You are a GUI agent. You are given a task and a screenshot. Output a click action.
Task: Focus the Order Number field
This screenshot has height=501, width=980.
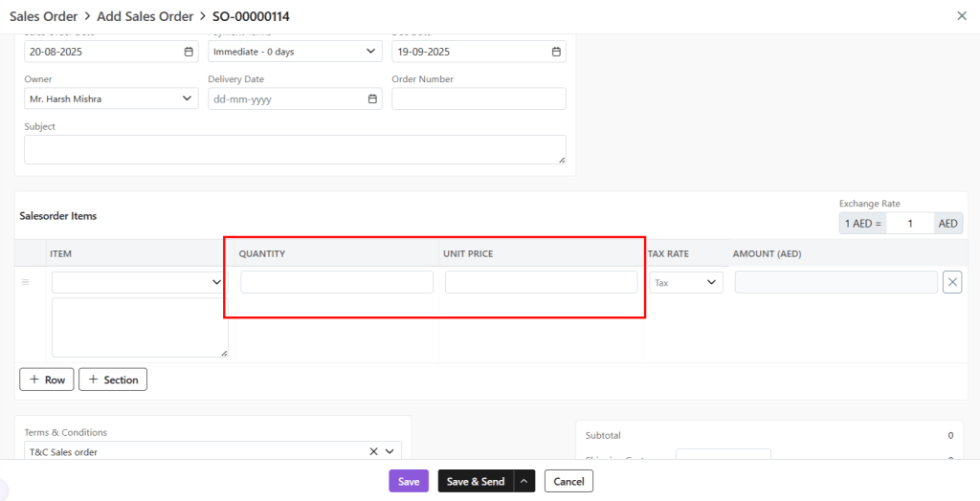point(479,98)
